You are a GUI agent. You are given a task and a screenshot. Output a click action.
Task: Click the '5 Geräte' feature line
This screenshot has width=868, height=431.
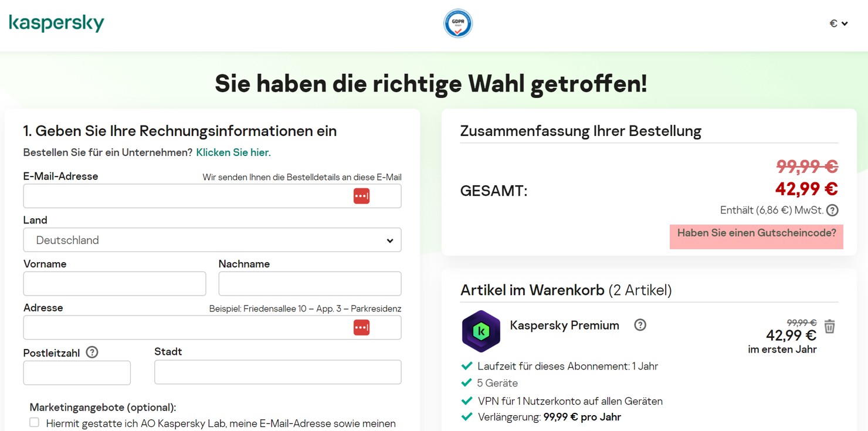tap(497, 383)
